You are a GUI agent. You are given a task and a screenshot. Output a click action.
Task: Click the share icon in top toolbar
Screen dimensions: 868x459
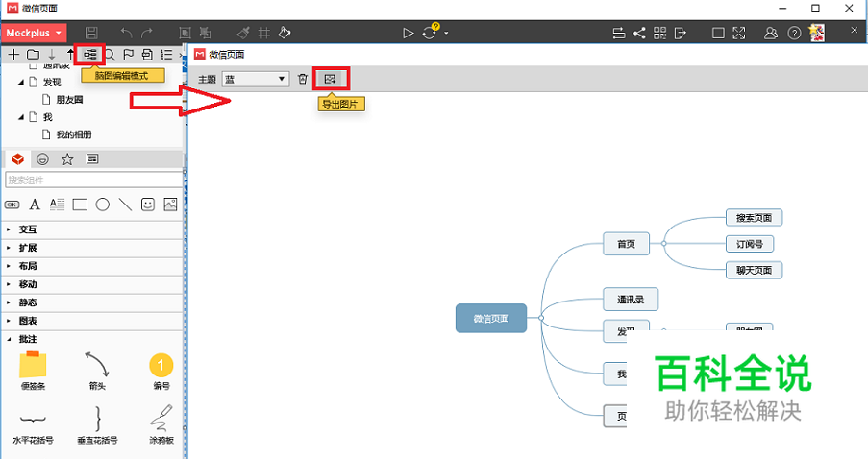click(639, 33)
